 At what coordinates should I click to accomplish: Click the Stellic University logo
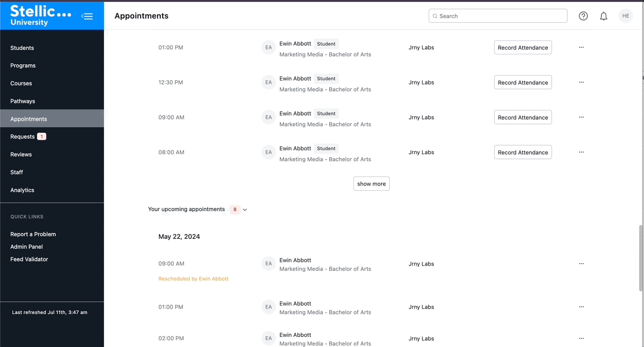point(40,15)
